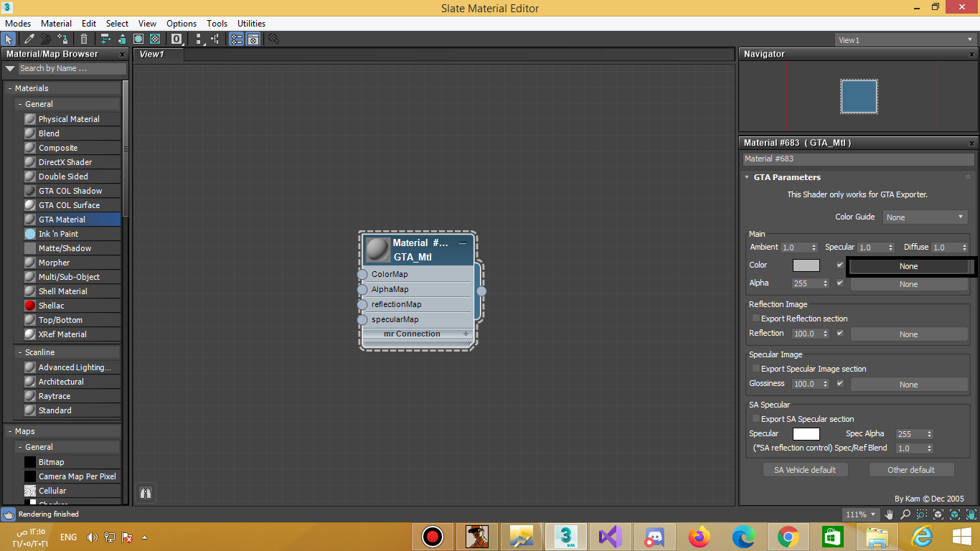Click the Select Tool arrow icon
The width and height of the screenshot is (980, 551).
[9, 39]
